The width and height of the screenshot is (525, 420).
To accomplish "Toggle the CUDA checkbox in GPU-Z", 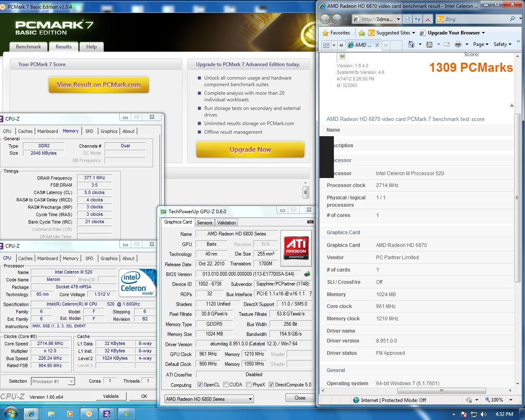I will [x=225, y=385].
